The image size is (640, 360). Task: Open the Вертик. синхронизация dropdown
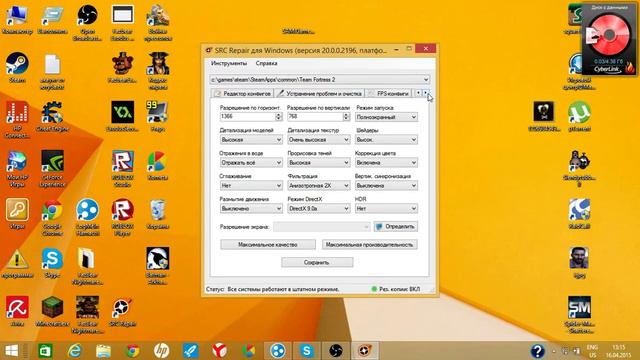(x=386, y=186)
